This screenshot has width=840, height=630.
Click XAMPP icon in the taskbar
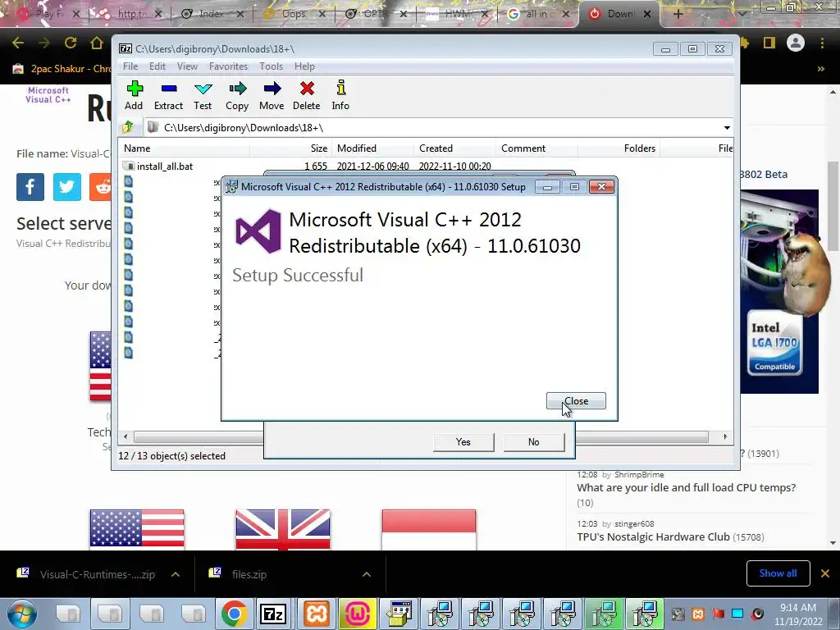coord(317,614)
